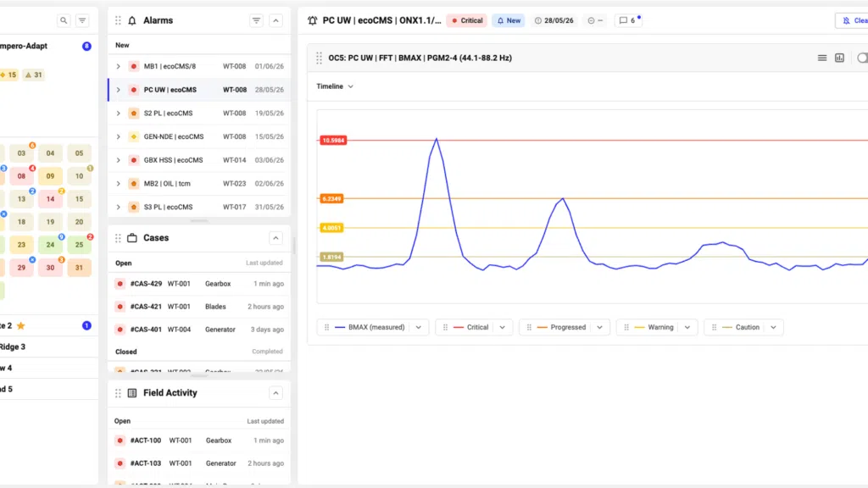
Task: Click the alarm header bell icon
Action: (313, 20)
